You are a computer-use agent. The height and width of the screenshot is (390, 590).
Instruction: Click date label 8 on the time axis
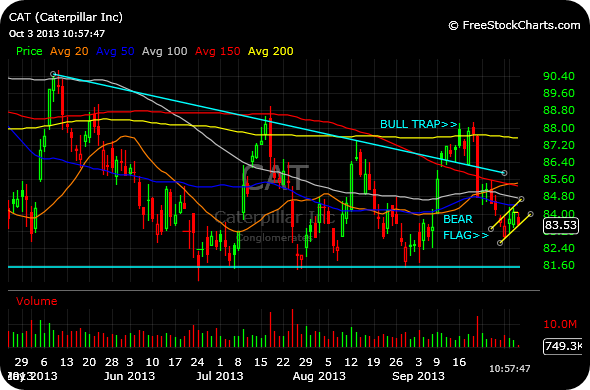point(238,362)
